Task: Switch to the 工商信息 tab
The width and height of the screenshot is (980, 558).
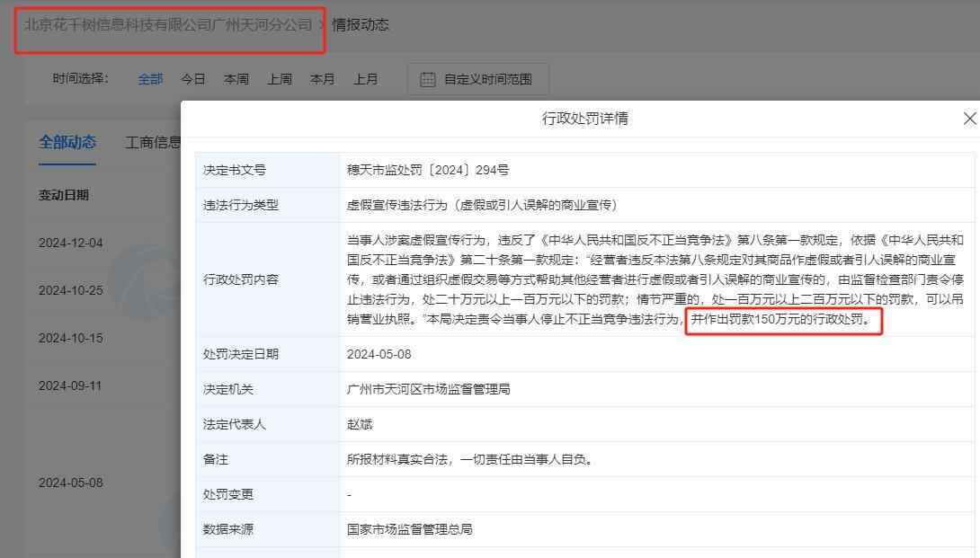Action: click(x=153, y=142)
